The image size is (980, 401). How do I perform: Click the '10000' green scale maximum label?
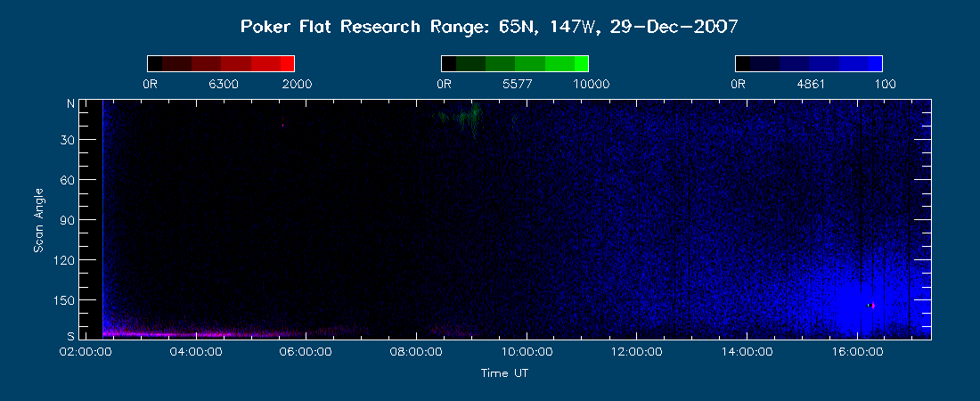tap(591, 85)
